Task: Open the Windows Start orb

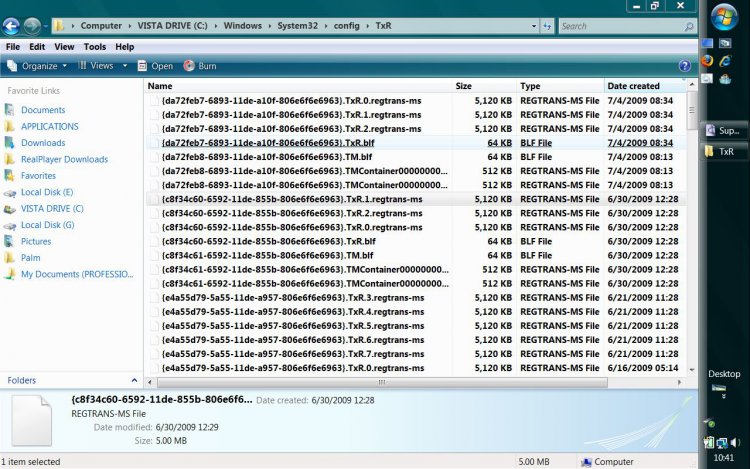Action: 724,17
